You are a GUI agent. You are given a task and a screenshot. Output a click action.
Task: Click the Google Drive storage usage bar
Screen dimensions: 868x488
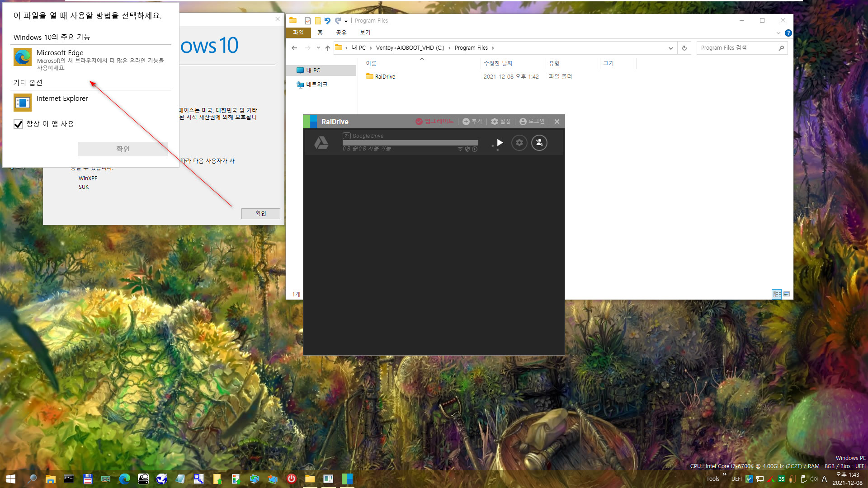pos(410,143)
